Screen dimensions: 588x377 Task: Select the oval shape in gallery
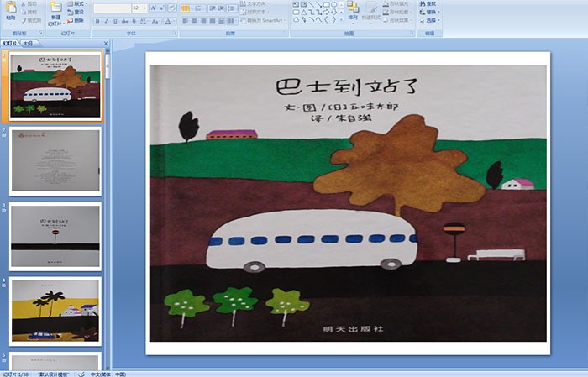pos(333,4)
